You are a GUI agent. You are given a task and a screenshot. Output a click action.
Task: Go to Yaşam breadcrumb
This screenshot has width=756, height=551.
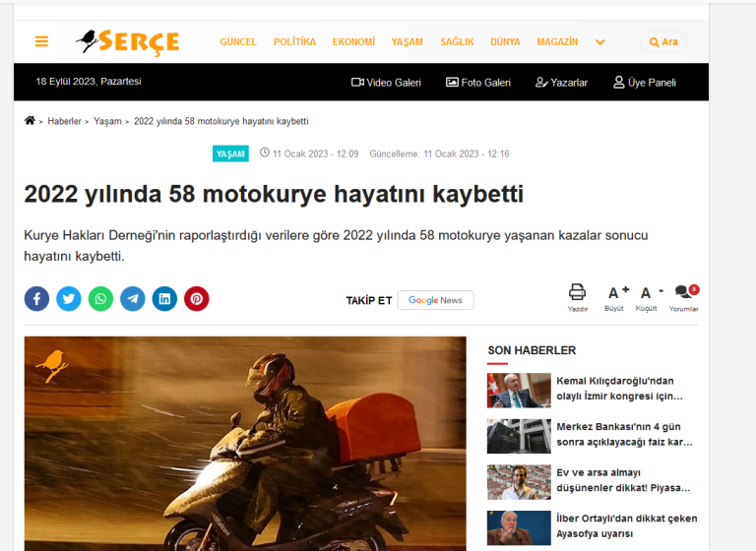(x=107, y=121)
